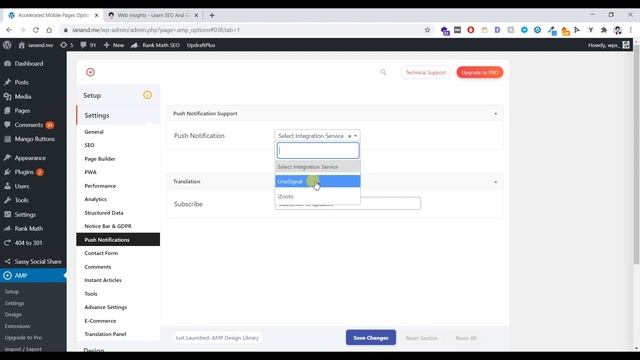
Task: Choose iZooto from the dropdown list
Action: click(x=318, y=196)
